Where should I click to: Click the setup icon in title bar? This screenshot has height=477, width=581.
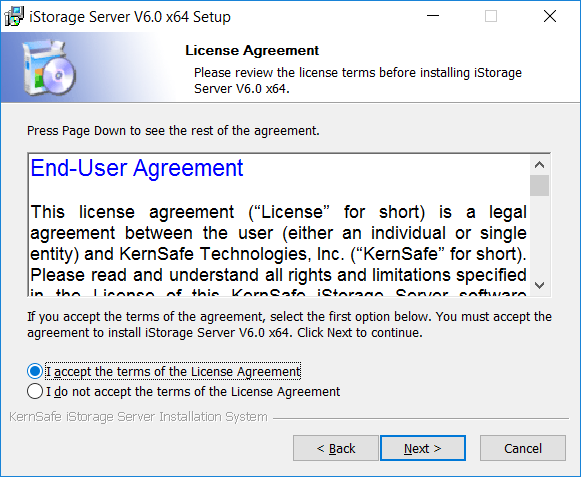click(x=14, y=17)
